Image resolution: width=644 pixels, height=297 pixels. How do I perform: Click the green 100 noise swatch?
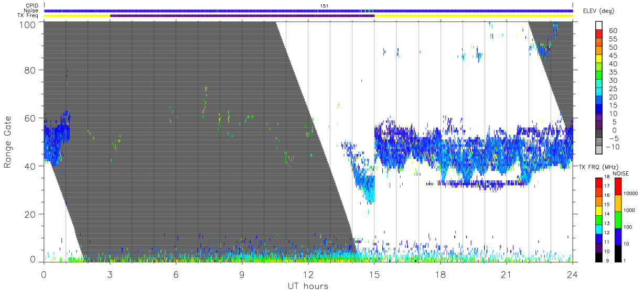(x=617, y=220)
